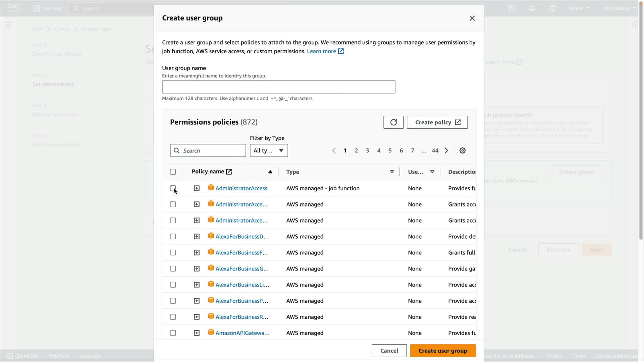644x362 pixels.
Task: Click the Policy name external link icon
Action: [x=229, y=172]
